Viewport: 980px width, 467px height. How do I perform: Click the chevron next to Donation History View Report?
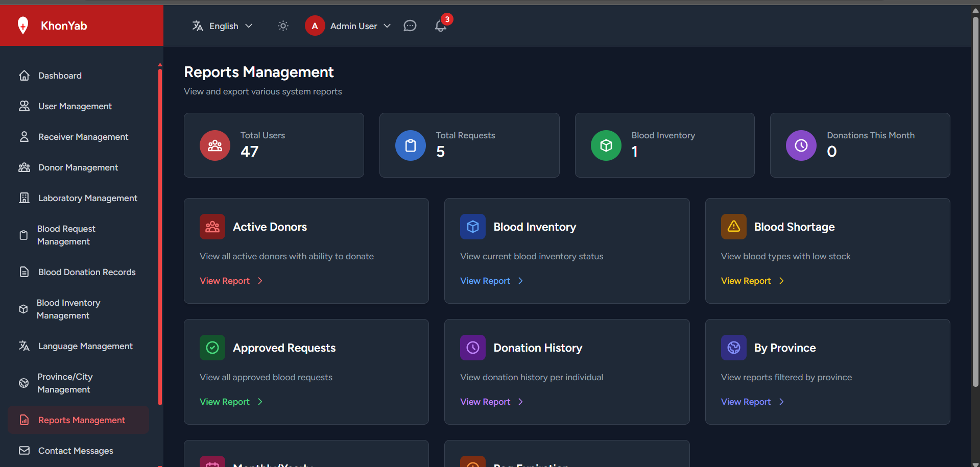point(520,402)
